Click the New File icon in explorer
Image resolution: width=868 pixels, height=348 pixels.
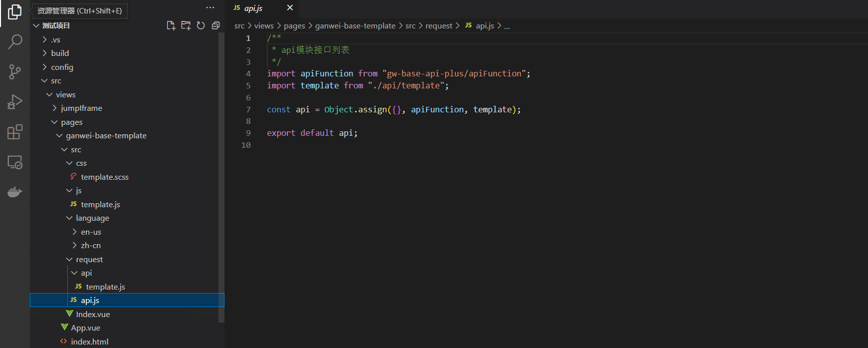171,25
